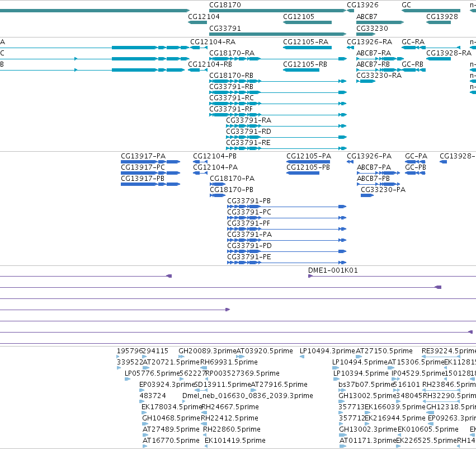Select transcript CG33791-RB label
Viewport: 476px width, 449px height.
tap(232, 87)
